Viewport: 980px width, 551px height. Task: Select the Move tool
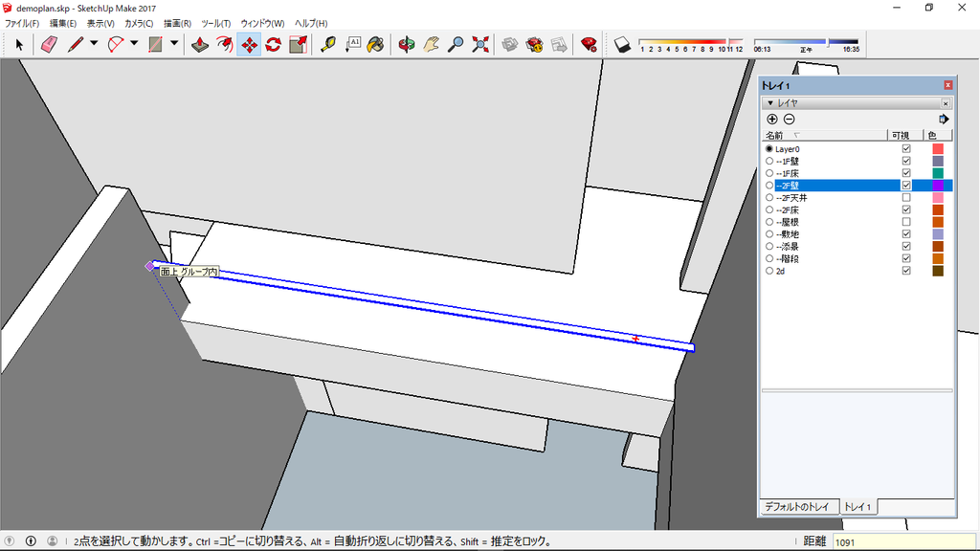coord(249,44)
